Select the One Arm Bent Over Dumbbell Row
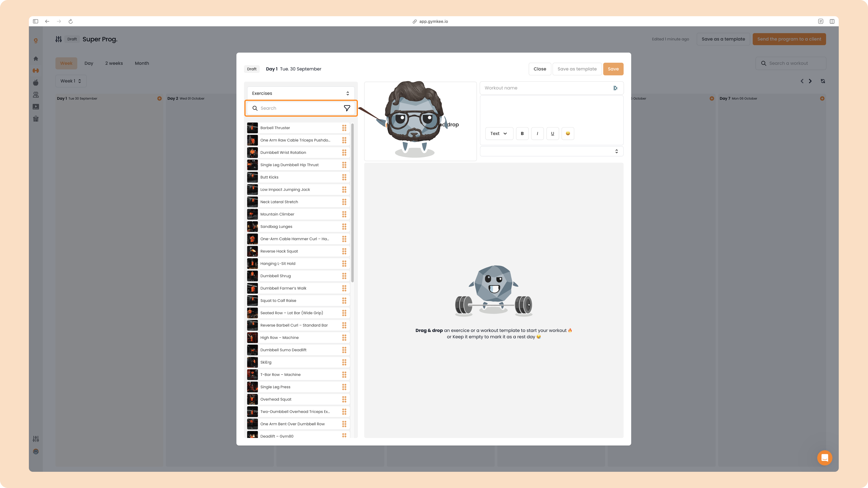The image size is (868, 488). point(298,424)
